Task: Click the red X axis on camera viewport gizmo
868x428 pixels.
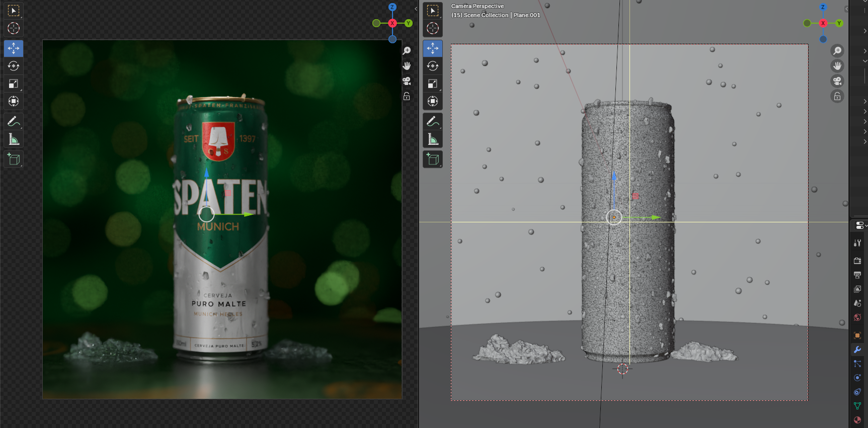Action: click(x=823, y=23)
